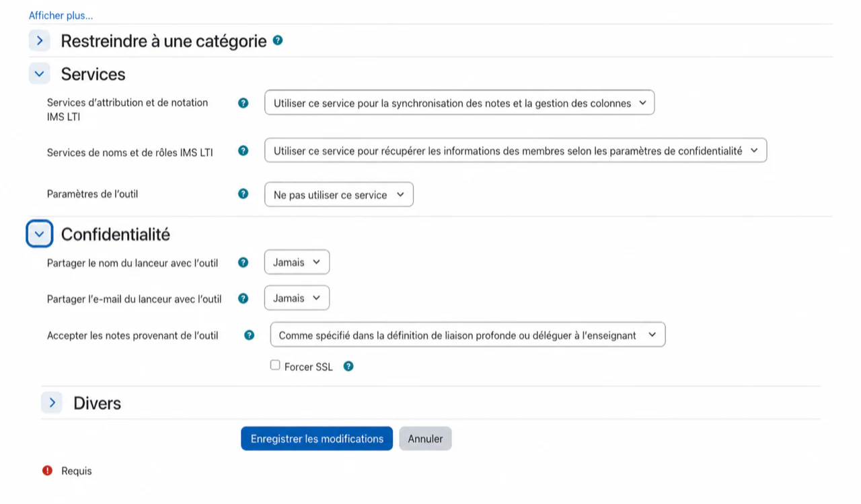Click Enregistrer les modifications button
Screen dimensions: 861x504
(317, 438)
